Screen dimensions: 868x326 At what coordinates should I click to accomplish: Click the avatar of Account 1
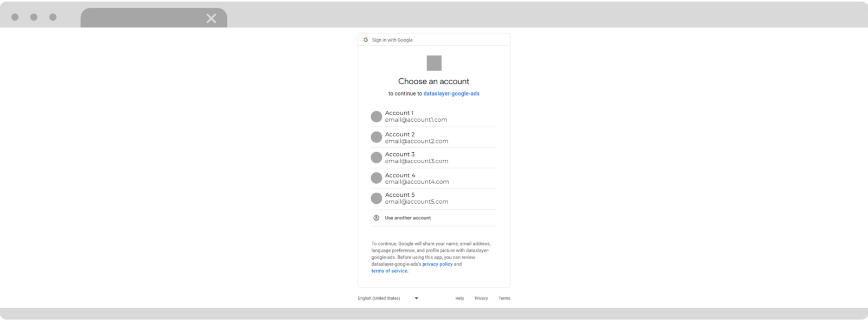point(376,117)
